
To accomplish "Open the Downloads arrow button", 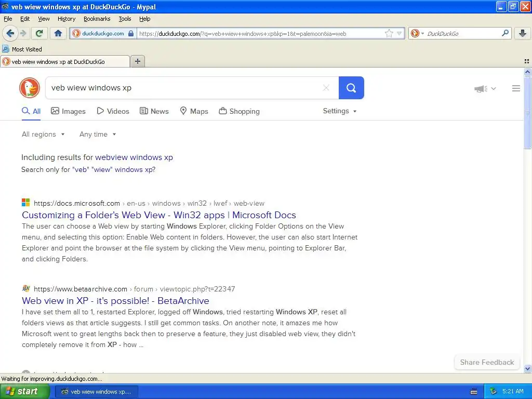I will (x=523, y=33).
